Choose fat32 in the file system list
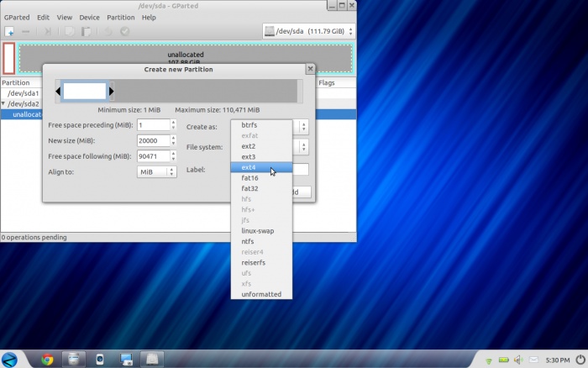 [x=261, y=188]
